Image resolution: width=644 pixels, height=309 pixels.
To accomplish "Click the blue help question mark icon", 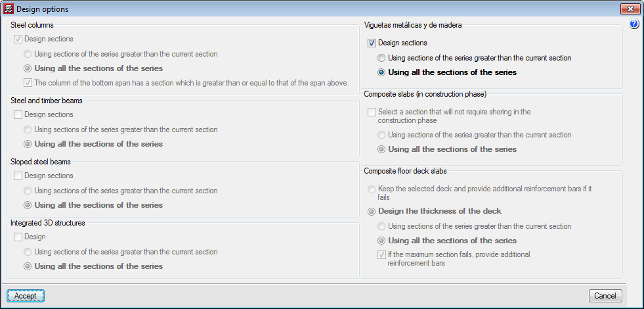I will click(634, 24).
